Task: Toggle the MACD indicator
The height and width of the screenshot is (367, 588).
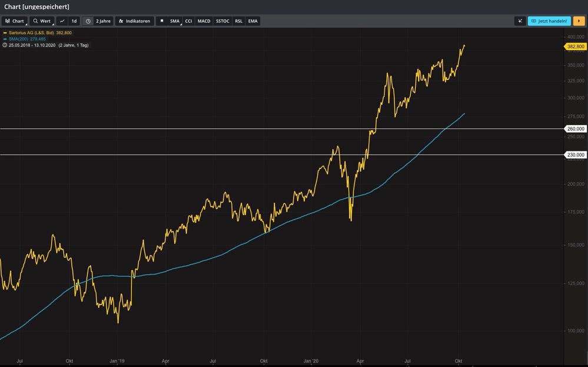Action: [204, 21]
